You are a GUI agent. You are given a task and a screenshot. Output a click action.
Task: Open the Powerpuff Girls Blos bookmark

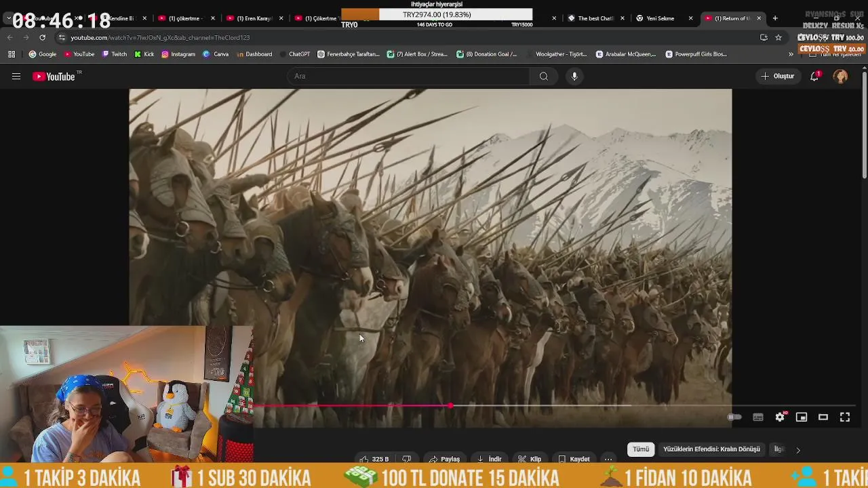coord(696,54)
